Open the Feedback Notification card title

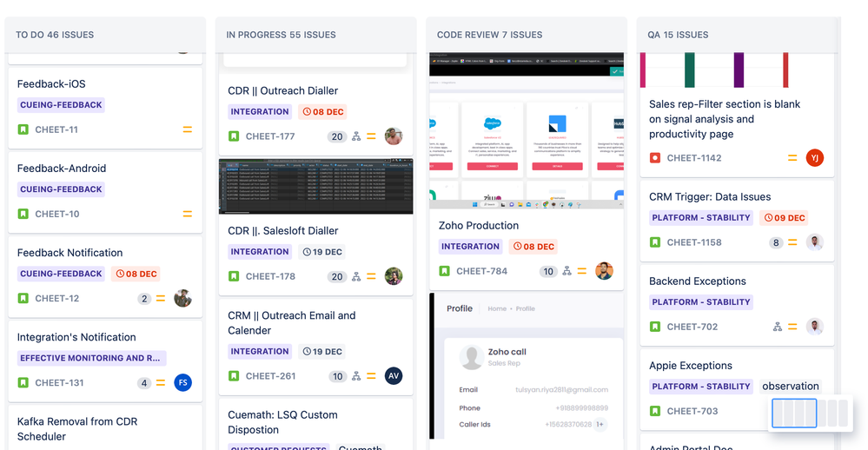70,253
